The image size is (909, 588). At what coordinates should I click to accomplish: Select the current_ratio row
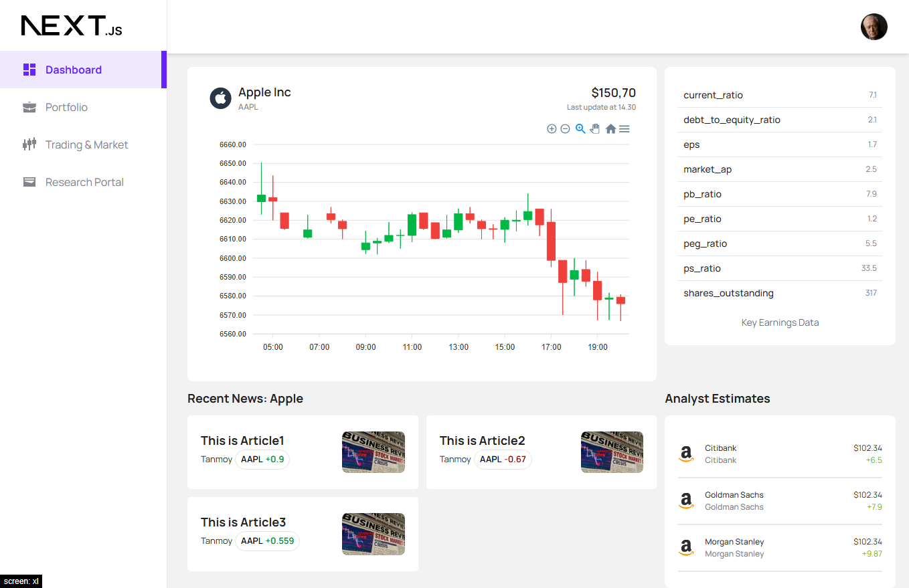780,95
